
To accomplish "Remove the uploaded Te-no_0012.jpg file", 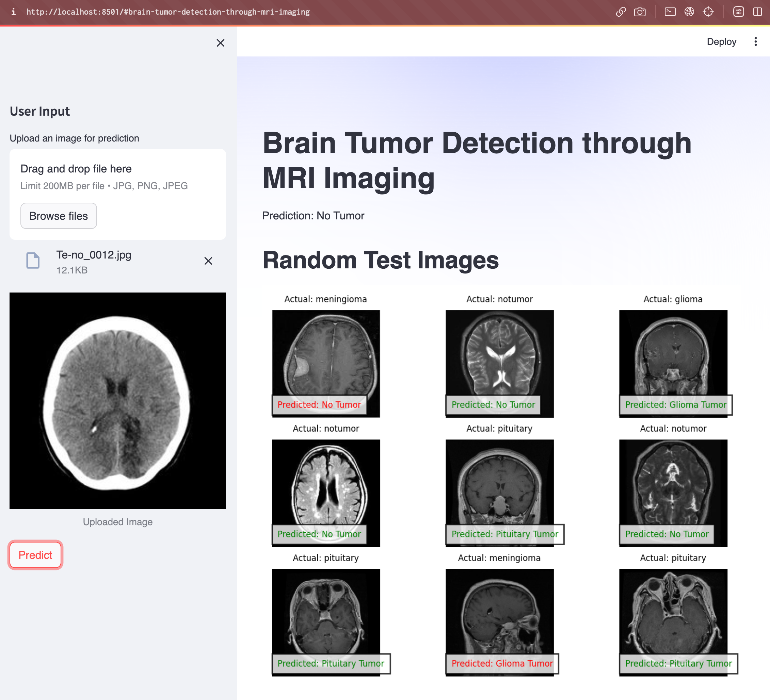I will pos(208,261).
